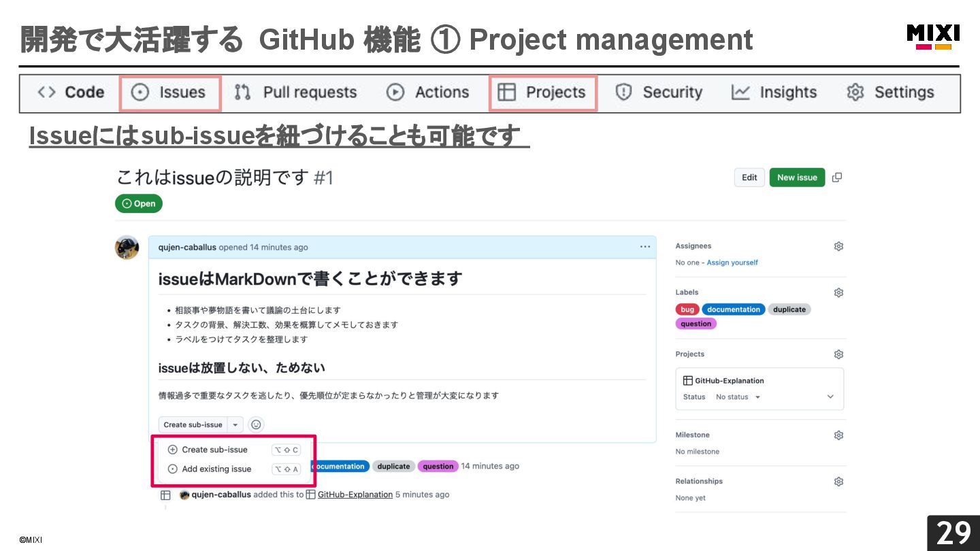Choose Add existing issue from the menu
This screenshot has width=980, height=551.
pyautogui.click(x=233, y=469)
